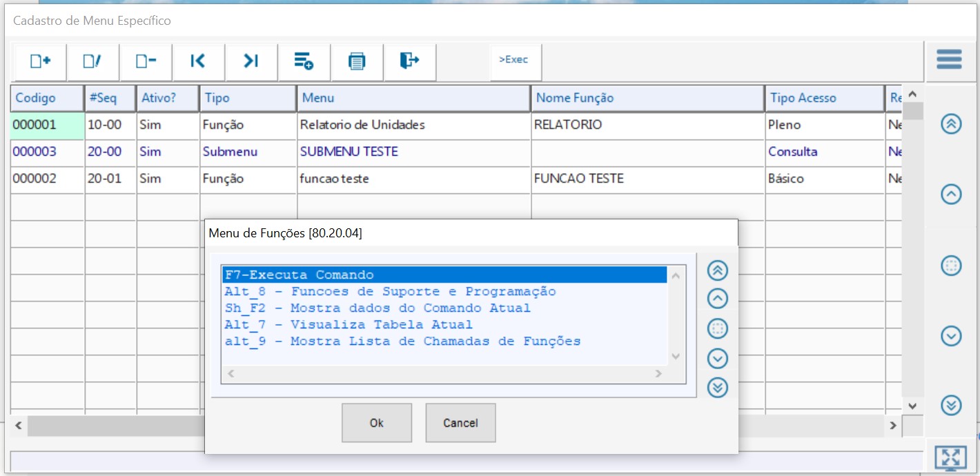Click the exit door toolbar icon

click(x=409, y=61)
